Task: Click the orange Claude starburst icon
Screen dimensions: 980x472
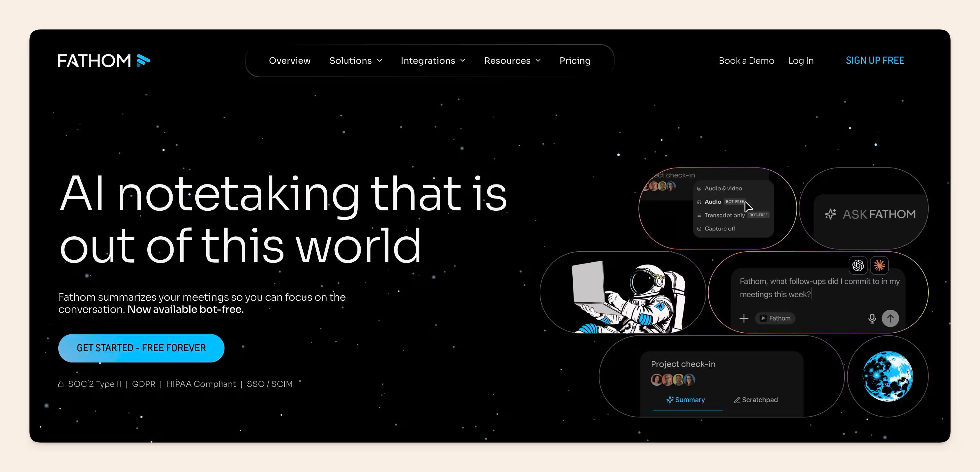Action: [879, 265]
